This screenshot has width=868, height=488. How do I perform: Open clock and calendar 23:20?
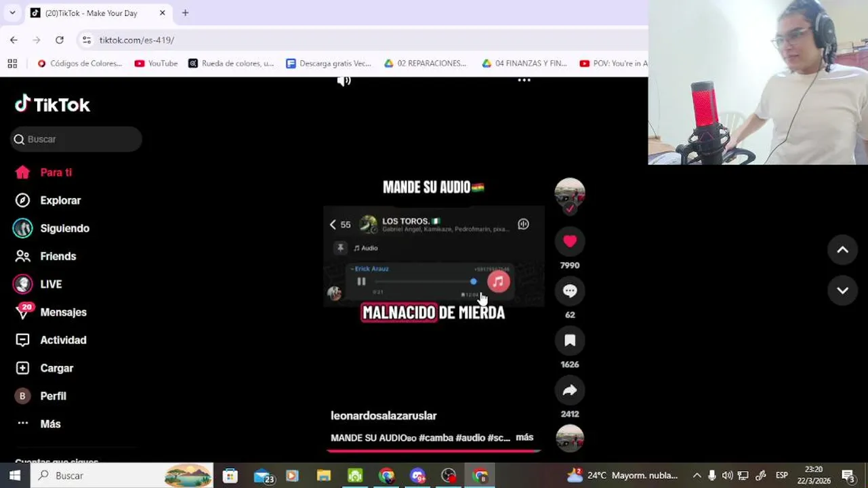point(814,475)
